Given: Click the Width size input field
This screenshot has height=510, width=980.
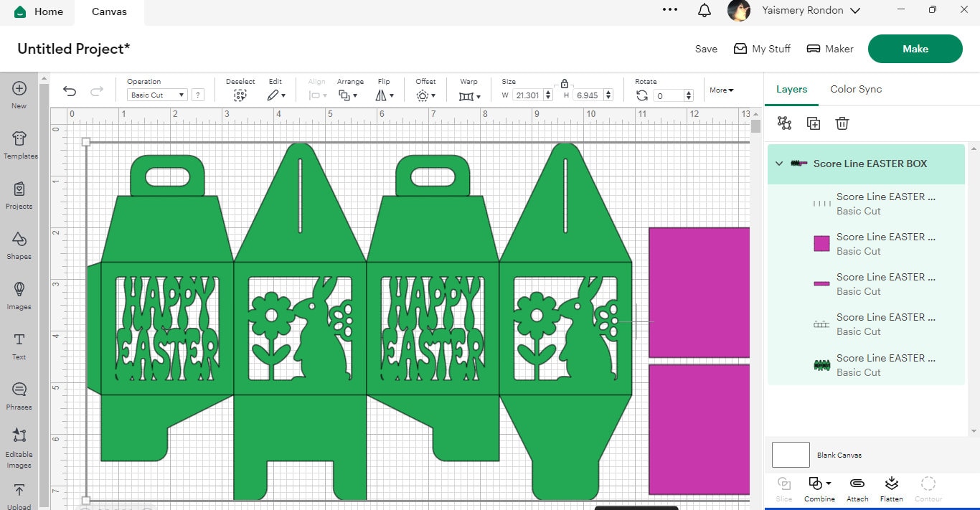Looking at the screenshot, I should [527, 95].
